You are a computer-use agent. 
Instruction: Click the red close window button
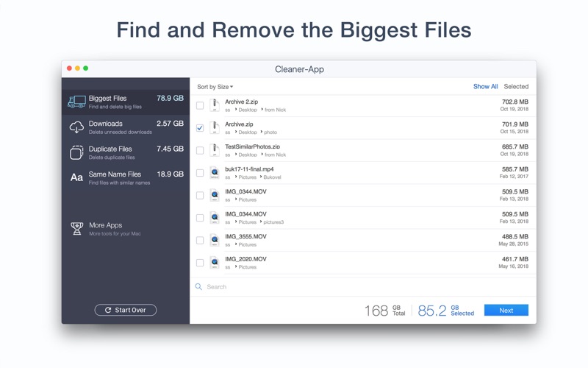69,68
